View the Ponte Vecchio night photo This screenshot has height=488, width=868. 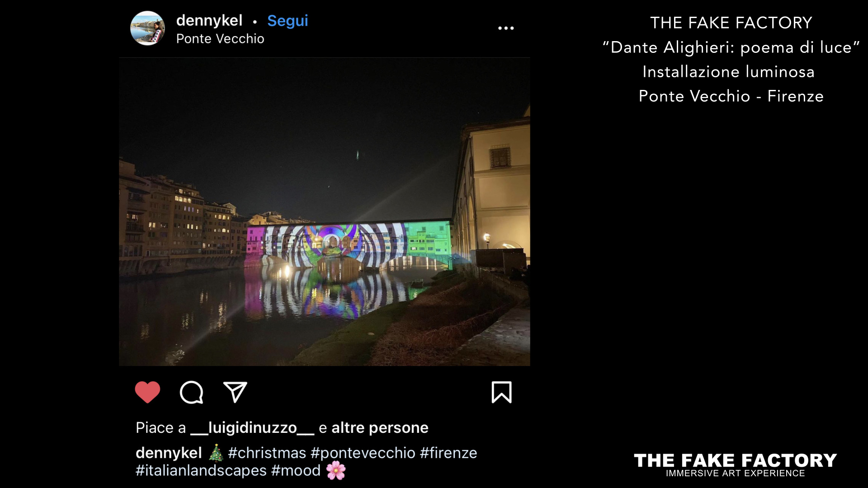[325, 211]
